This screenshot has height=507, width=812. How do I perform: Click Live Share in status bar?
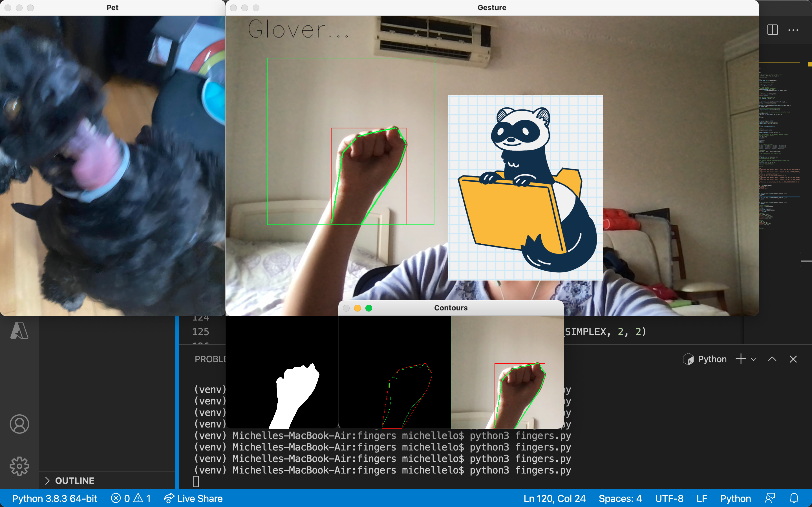click(x=193, y=498)
